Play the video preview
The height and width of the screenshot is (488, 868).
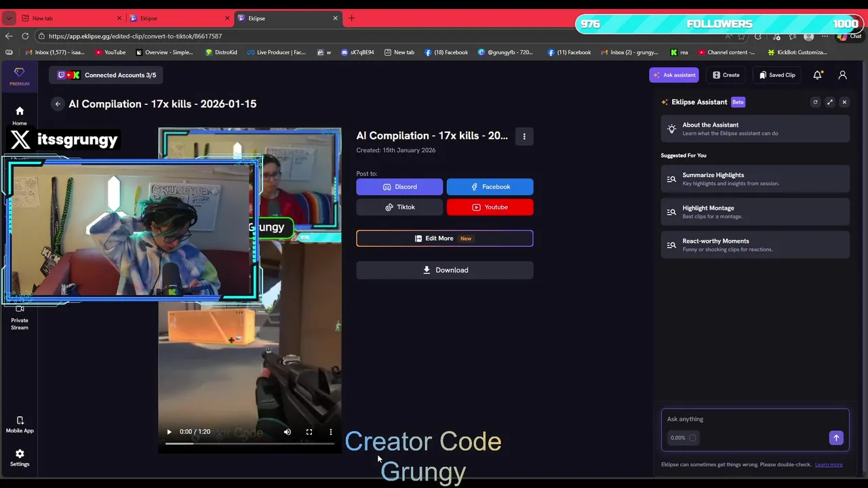170,432
